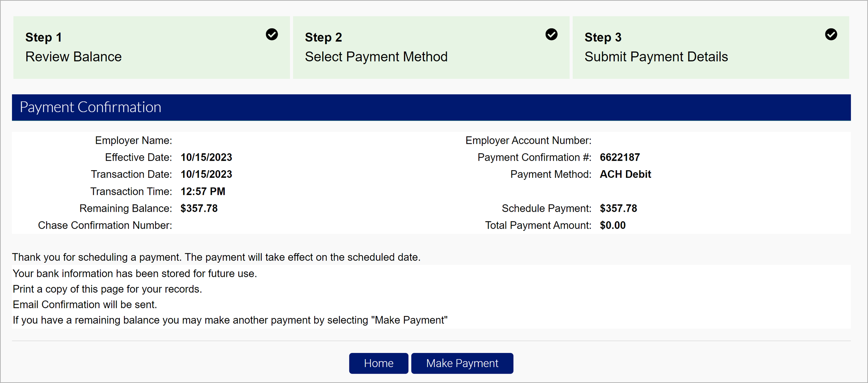Click the Effective Date 10/15/2023
This screenshot has width=868, height=383.
(x=206, y=157)
